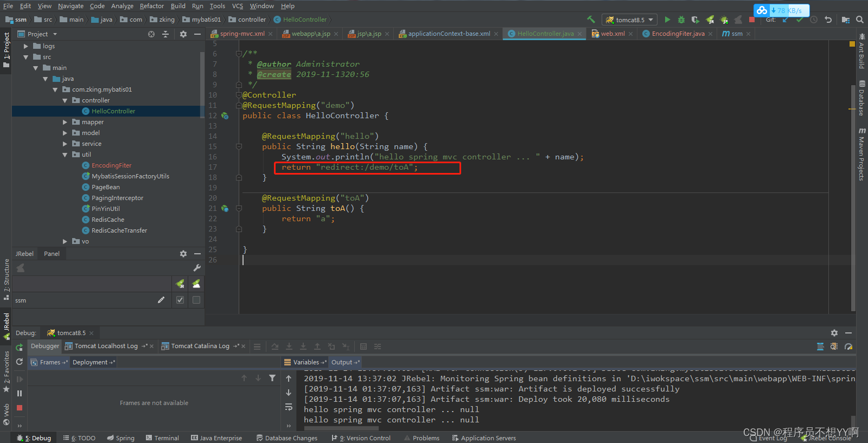Click Debug with JRebel icon in toolbar
This screenshot has height=443, width=868.
724,20
